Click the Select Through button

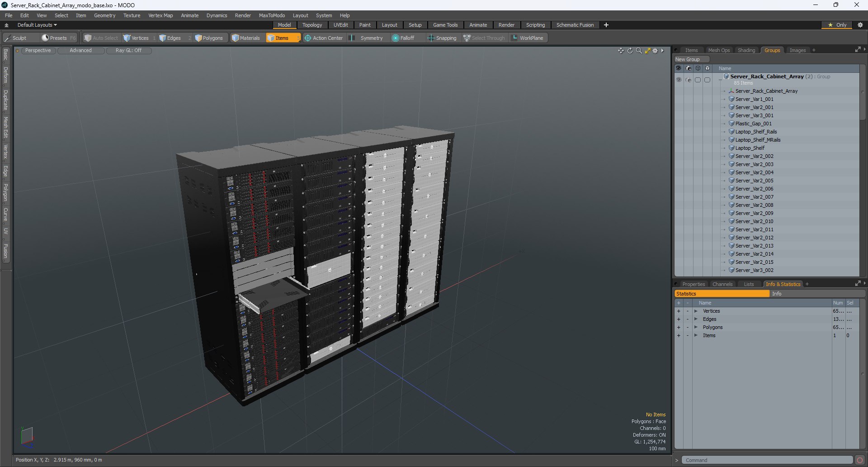484,38
